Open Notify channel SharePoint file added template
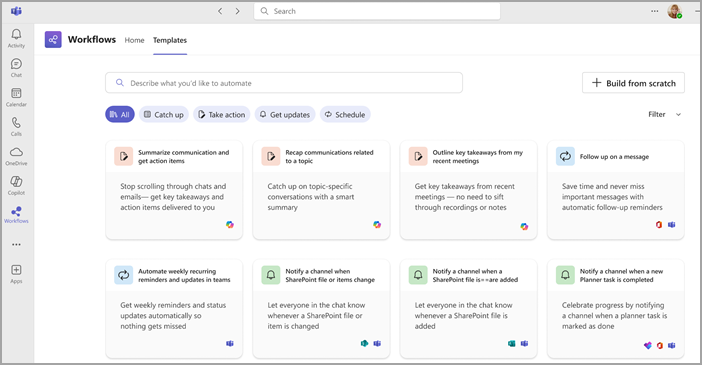Viewport: 702px width, 365px height. [468, 309]
